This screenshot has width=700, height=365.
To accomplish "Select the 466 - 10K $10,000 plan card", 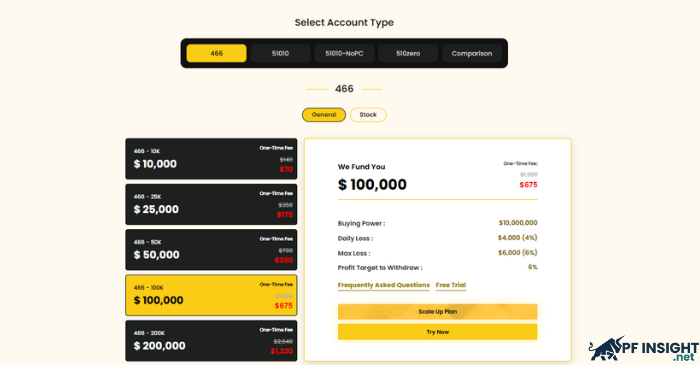I will (x=211, y=159).
